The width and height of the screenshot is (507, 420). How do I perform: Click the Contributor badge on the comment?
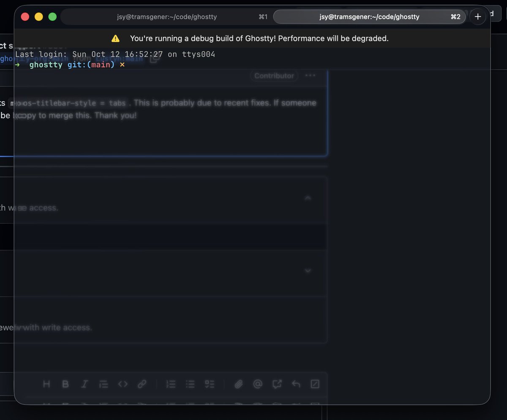pyautogui.click(x=274, y=76)
